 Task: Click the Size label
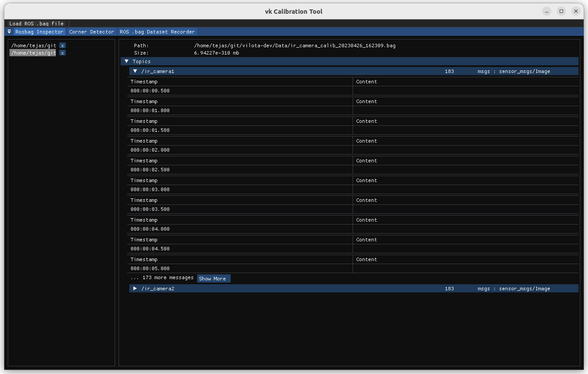click(141, 53)
